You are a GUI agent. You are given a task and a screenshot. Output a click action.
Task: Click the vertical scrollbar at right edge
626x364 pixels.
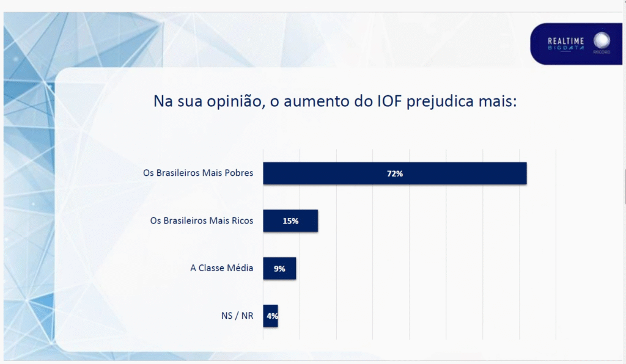tap(624, 187)
